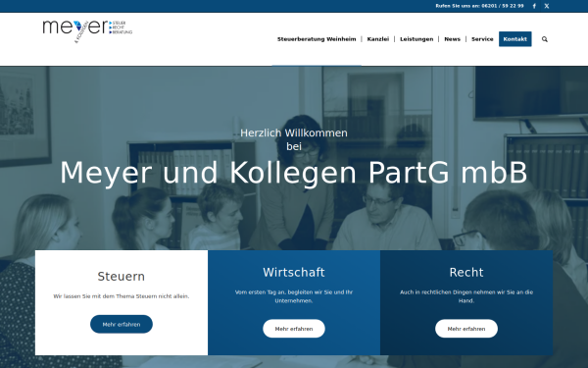Click the Herzlich Willkommen hero text
588x368 pixels.
click(x=294, y=132)
